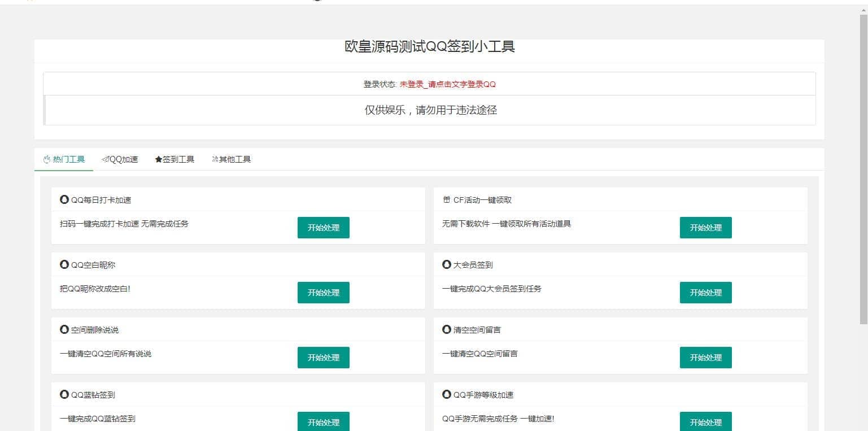Click the page's vertical scrollbar
Viewport: 868px width, 431px height.
coord(863,169)
